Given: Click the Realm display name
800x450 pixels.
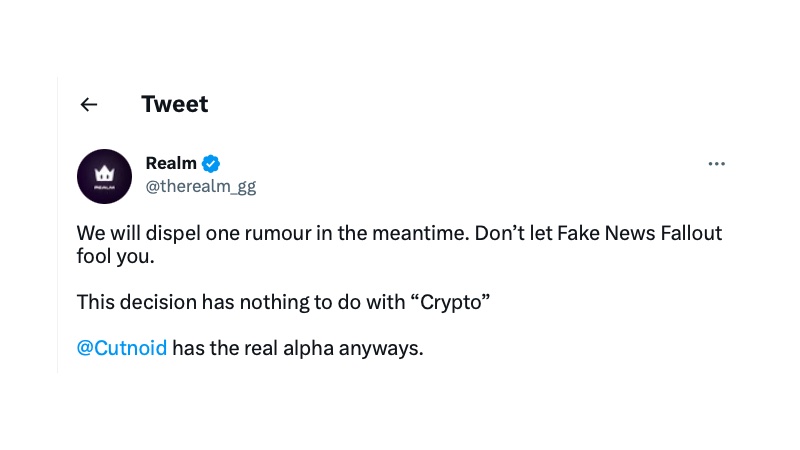Looking at the screenshot, I should coord(171,163).
